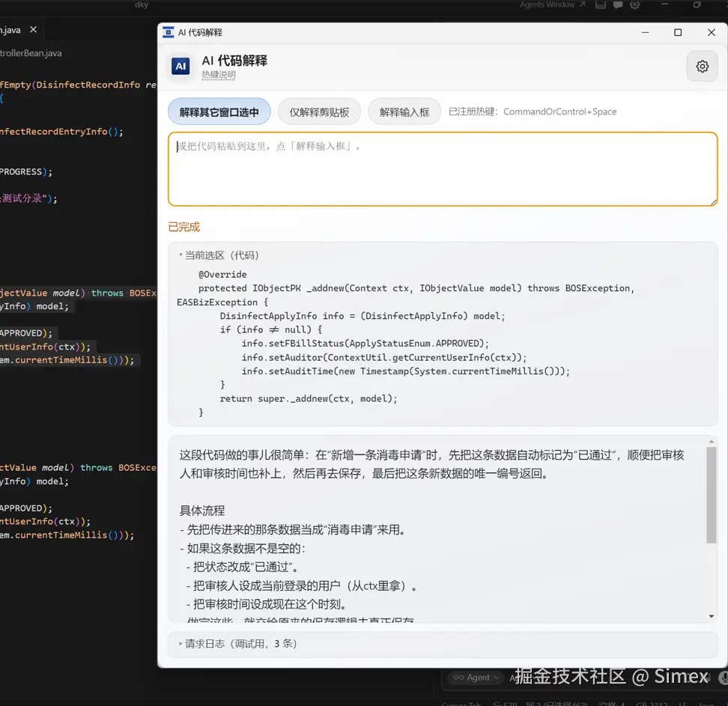
Task: Click the @Override line in code block
Action: 222,274
